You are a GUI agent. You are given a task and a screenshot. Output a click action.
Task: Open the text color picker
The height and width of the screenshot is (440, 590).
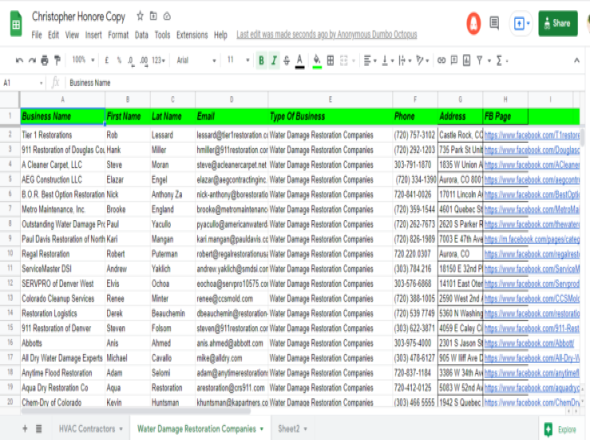tap(300, 61)
